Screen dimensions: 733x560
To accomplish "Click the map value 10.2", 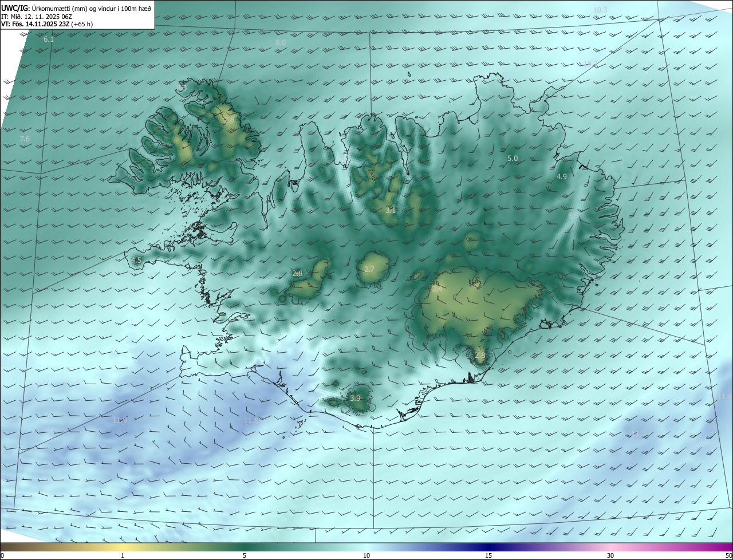I will pos(590,64).
